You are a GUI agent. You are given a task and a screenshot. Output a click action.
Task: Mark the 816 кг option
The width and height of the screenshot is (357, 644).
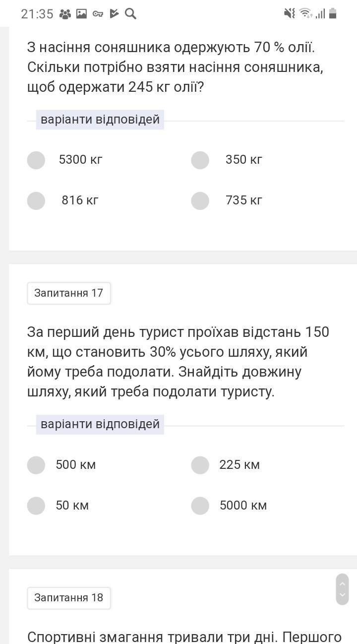coord(36,200)
